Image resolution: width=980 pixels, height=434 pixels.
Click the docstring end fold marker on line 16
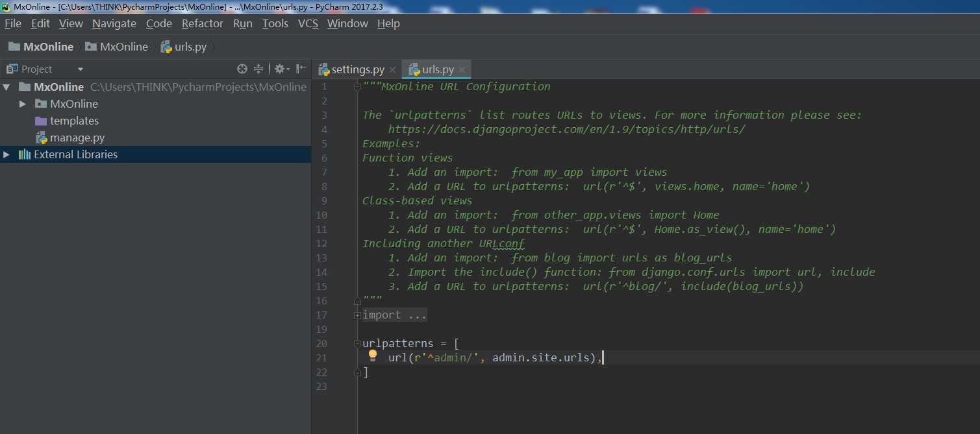tap(357, 301)
